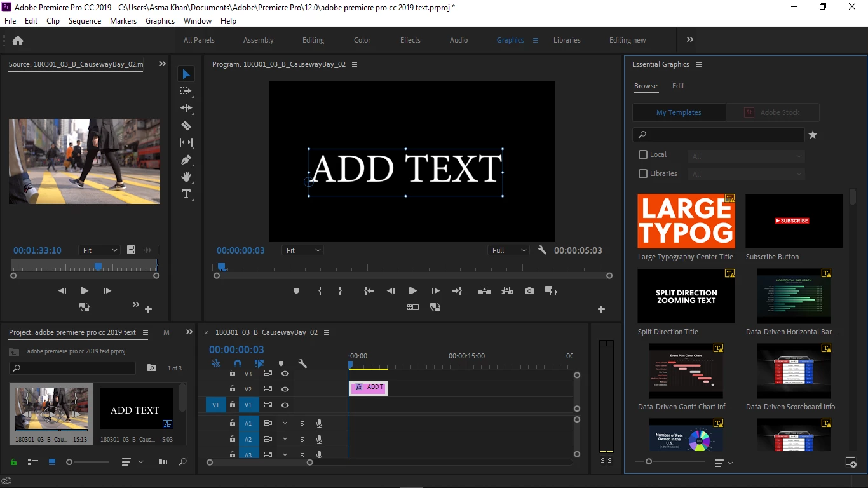This screenshot has height=488, width=868.
Task: Click the Home icon
Action: click(18, 40)
